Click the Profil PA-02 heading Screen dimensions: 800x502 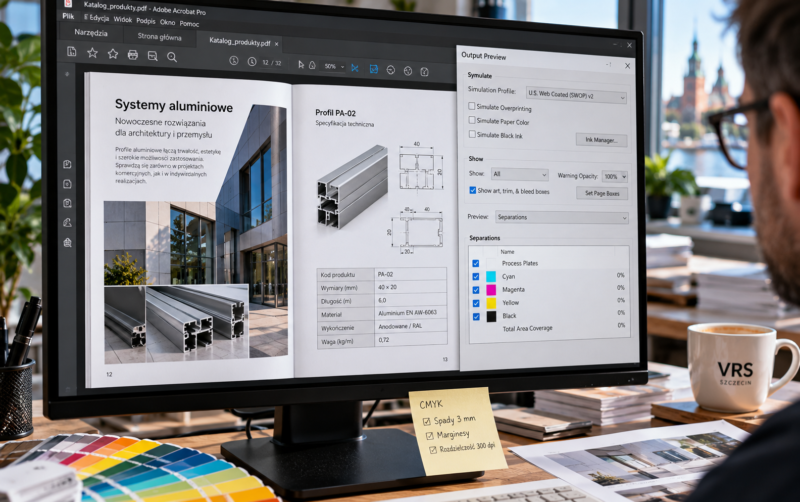tap(335, 113)
